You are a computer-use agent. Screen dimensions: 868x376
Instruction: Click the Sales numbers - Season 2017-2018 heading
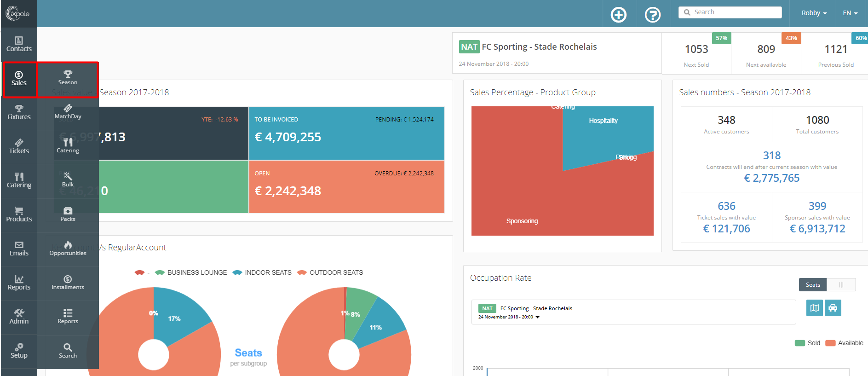pos(745,93)
